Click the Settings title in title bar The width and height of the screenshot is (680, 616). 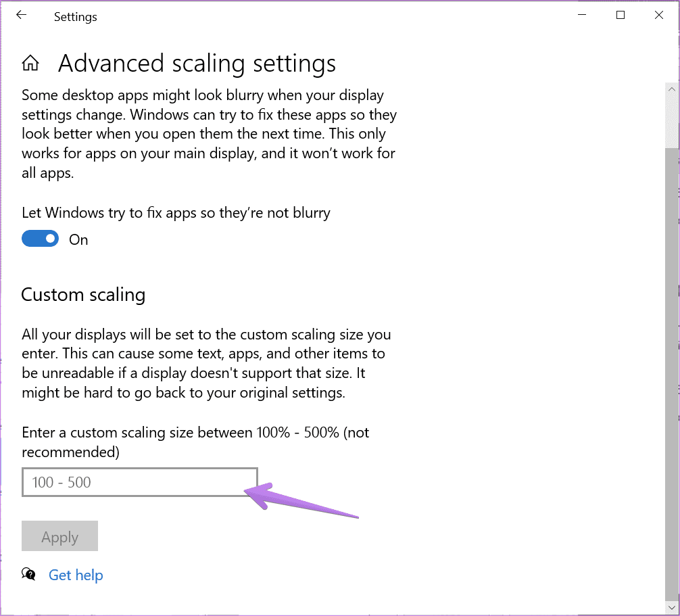[76, 17]
